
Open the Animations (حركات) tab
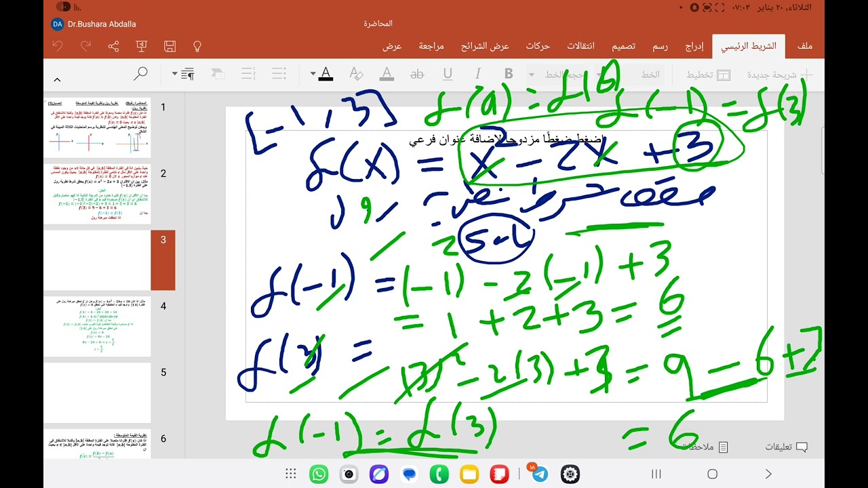(538, 46)
